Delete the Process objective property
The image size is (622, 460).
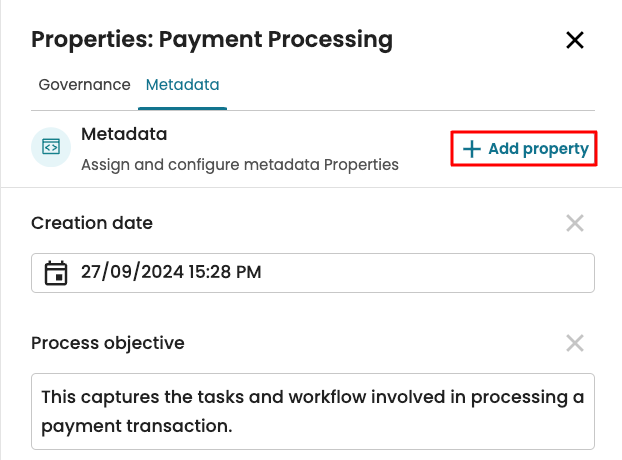(575, 343)
